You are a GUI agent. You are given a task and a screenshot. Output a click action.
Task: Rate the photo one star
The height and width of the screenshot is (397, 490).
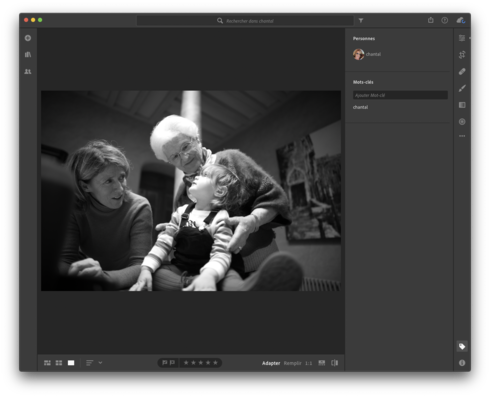(x=186, y=363)
